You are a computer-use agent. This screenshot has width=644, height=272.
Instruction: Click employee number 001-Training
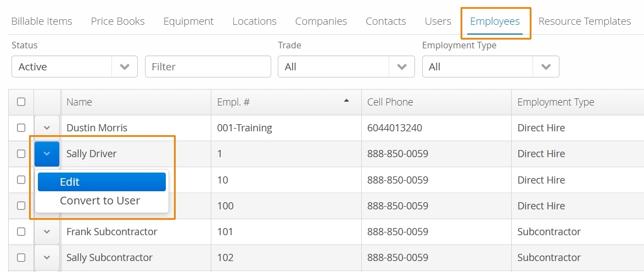[245, 128]
